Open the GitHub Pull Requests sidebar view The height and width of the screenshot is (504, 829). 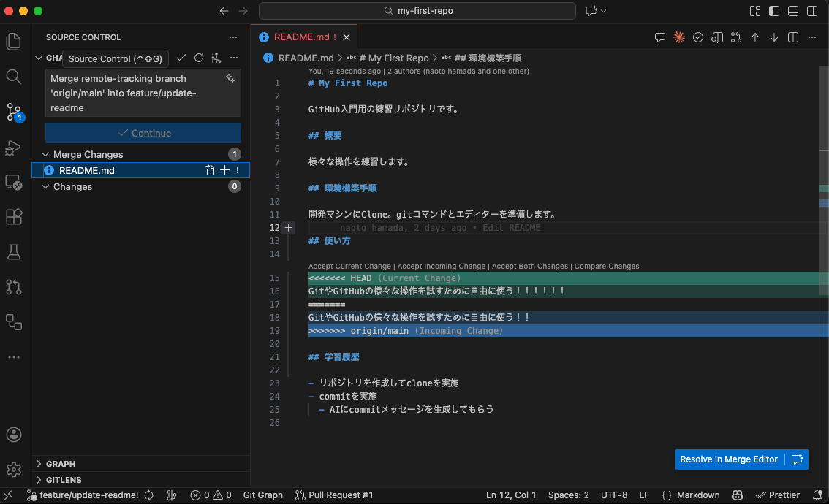coord(13,287)
